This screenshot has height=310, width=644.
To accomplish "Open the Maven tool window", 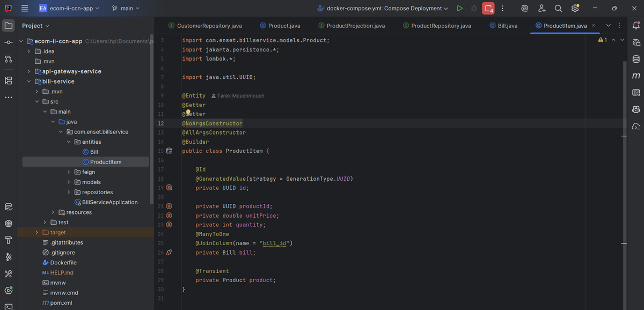I will tap(636, 76).
